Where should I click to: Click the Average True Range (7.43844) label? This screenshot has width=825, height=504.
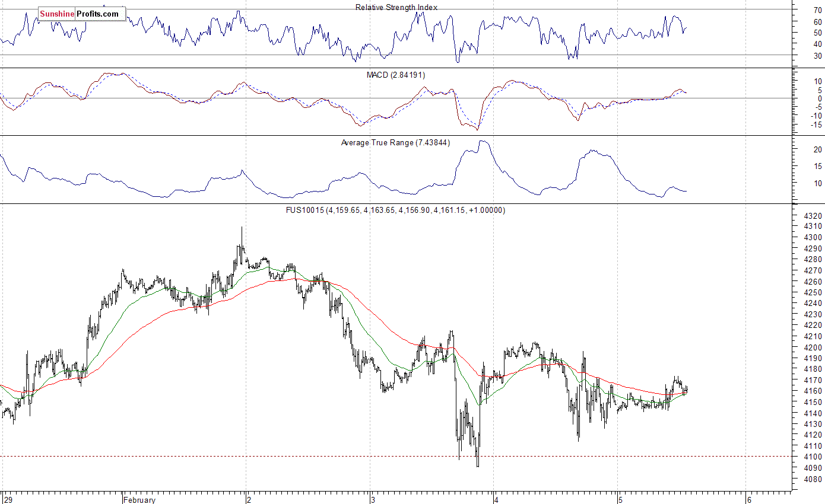pyautogui.click(x=395, y=143)
